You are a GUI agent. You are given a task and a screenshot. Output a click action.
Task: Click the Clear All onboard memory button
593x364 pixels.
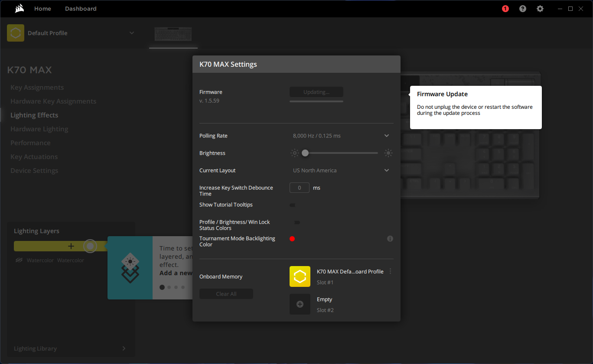click(x=226, y=294)
